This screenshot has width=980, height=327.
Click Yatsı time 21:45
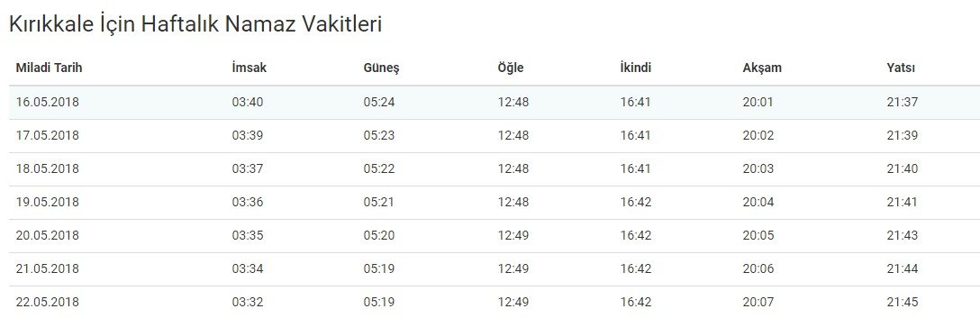[903, 303]
